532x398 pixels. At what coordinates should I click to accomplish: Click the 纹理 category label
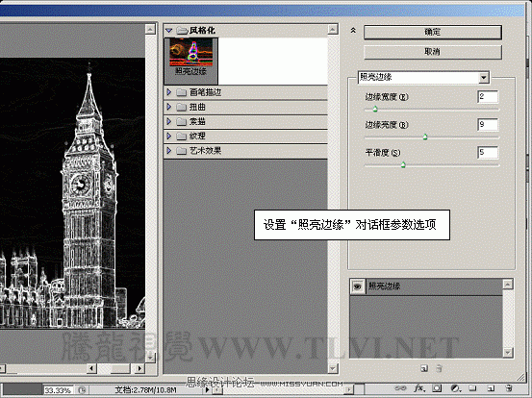(197, 137)
